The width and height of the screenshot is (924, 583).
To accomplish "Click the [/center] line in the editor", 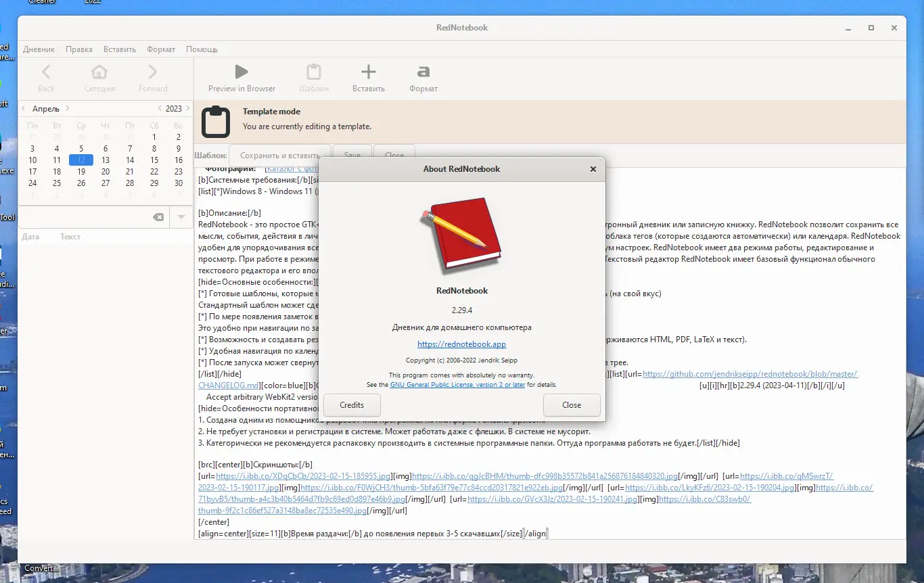I will (214, 522).
